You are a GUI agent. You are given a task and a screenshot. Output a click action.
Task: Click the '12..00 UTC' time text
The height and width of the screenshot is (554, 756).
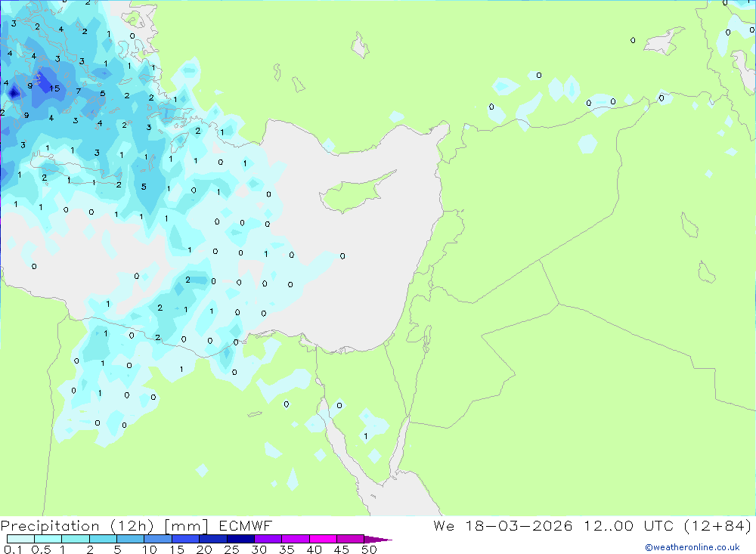point(630,525)
